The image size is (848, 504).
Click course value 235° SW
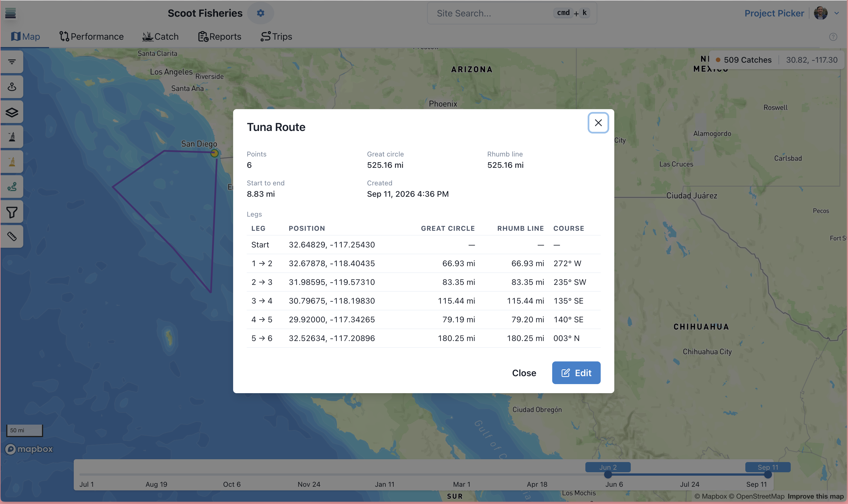click(x=570, y=282)
